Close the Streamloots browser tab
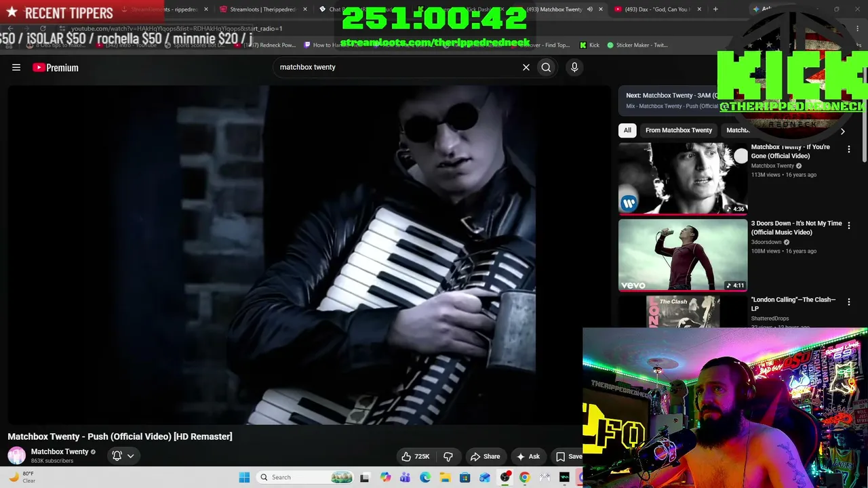 click(304, 9)
